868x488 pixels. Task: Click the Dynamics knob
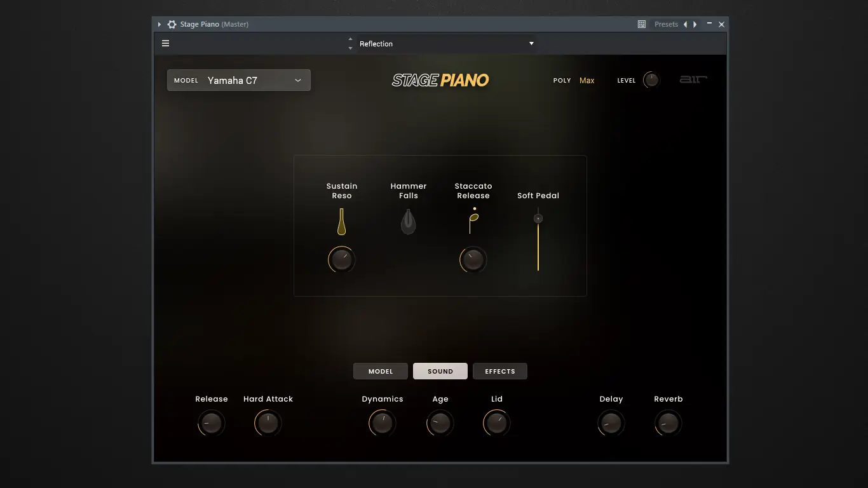tap(383, 423)
